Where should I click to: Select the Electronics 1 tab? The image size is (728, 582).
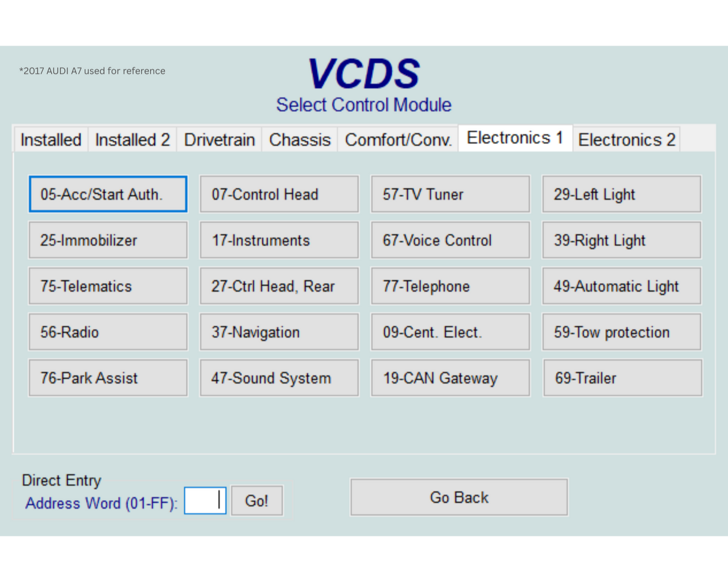(x=515, y=138)
